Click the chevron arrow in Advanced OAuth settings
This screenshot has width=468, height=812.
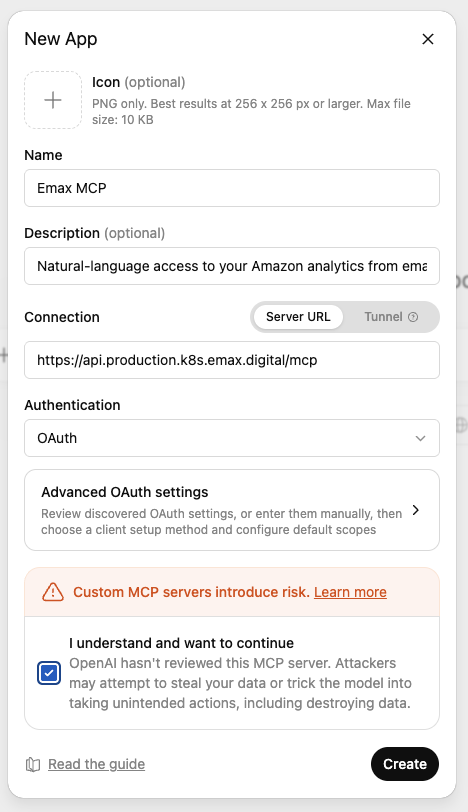tap(415, 510)
